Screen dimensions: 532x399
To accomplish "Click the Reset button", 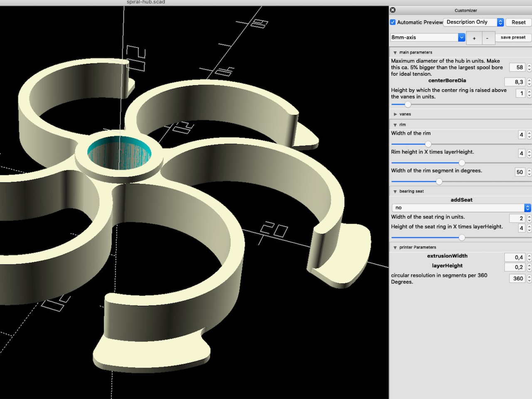I will pos(518,22).
